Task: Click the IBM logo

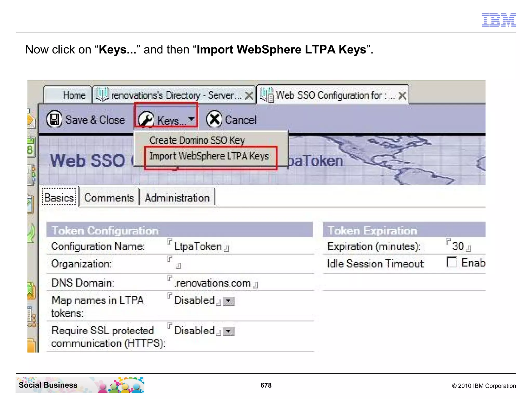Action: coord(499,20)
